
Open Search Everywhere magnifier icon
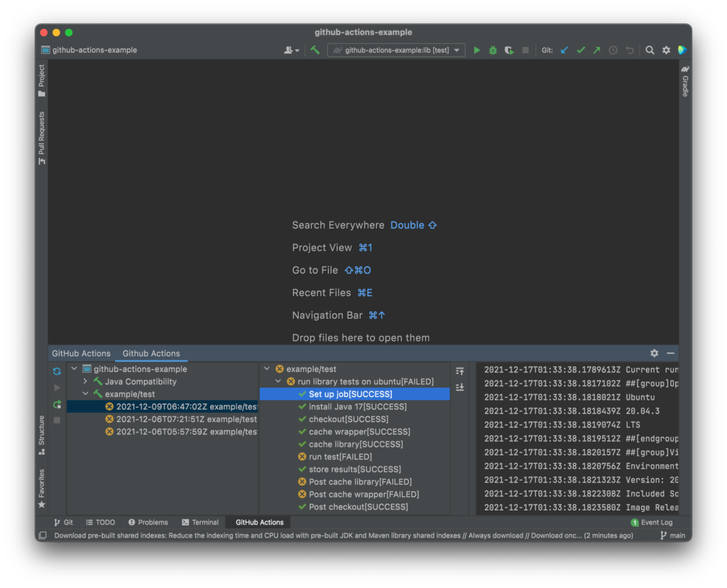tap(650, 50)
